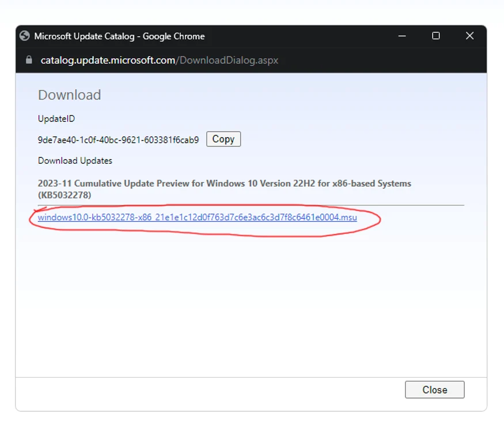
Task: Click the padlock site security icon
Action: point(29,60)
